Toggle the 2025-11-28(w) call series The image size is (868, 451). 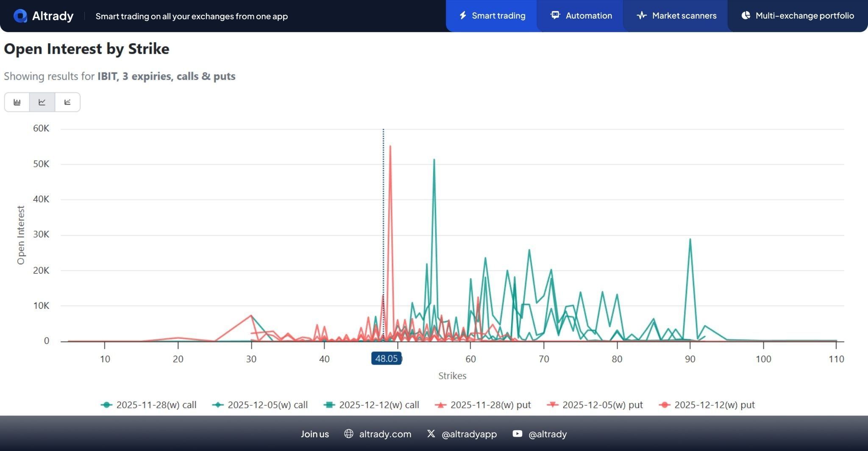[x=149, y=405]
